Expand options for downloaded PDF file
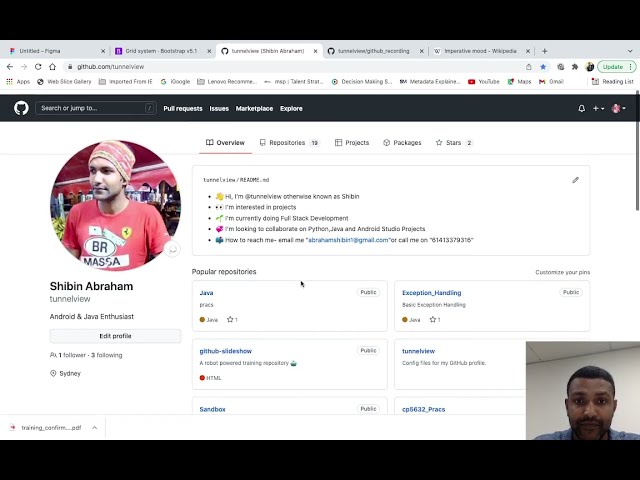 [x=95, y=427]
